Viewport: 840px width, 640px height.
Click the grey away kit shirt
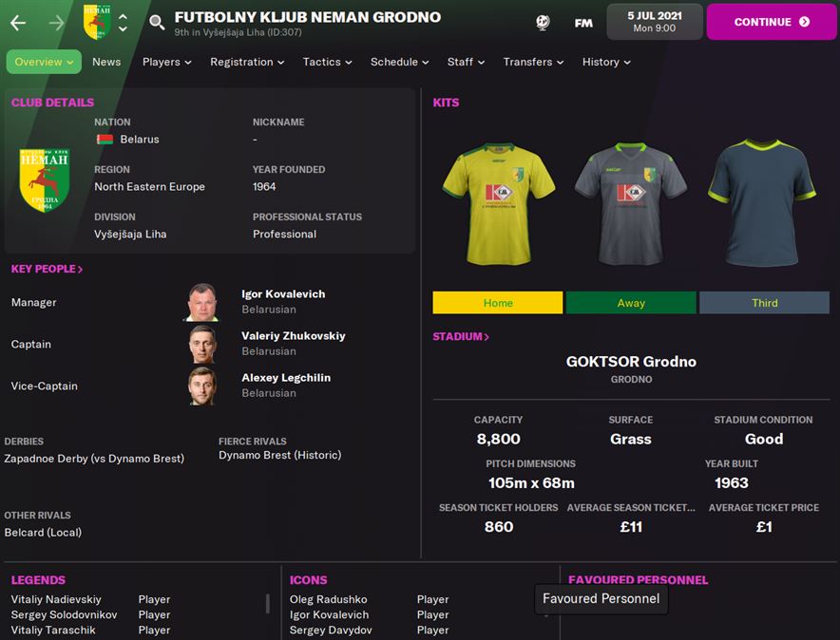point(631,204)
